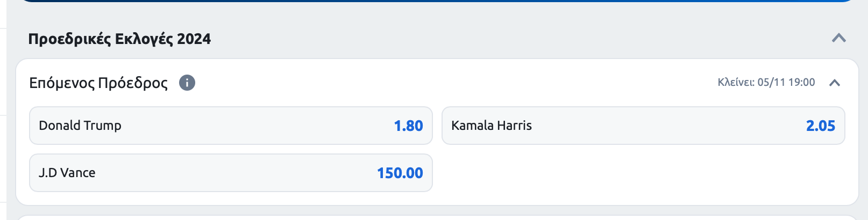Screen dimensions: 868x220
Task: Select the 2.05 odds value
Action: [x=820, y=126]
